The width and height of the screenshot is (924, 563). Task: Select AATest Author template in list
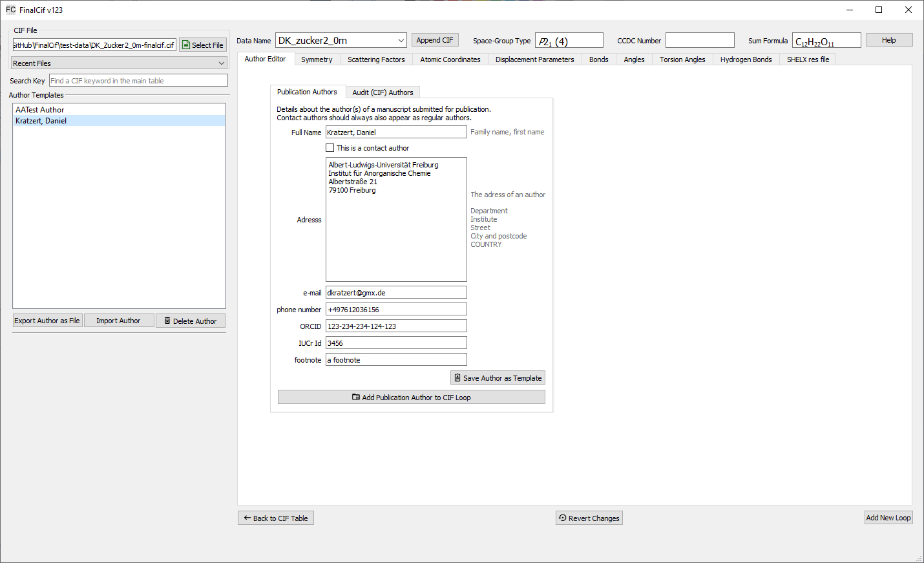click(40, 110)
